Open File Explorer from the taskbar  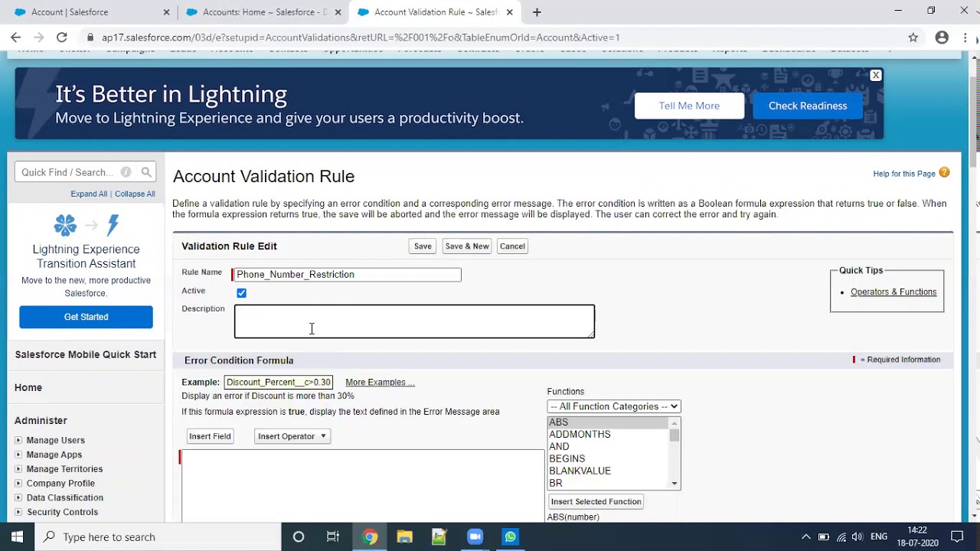(404, 536)
